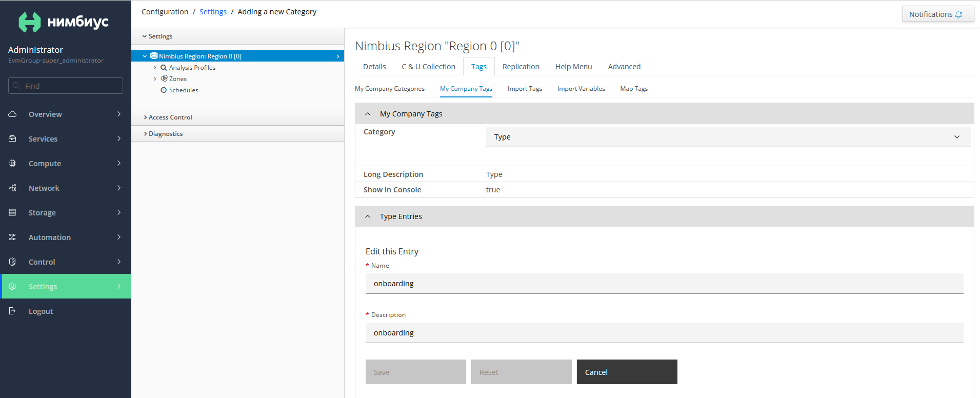Switch to the Replication tab
This screenshot has width=980, height=398.
tap(521, 67)
